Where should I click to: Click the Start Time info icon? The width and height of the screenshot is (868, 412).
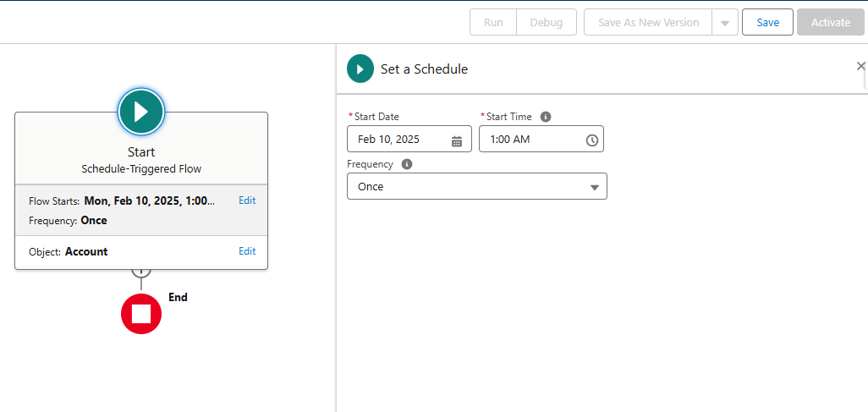click(x=546, y=117)
